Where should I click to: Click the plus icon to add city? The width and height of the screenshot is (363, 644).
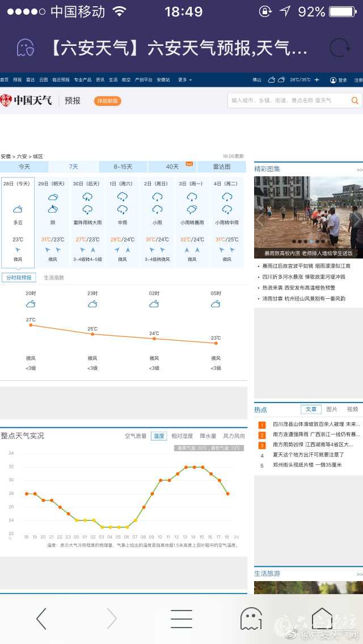pos(316,80)
